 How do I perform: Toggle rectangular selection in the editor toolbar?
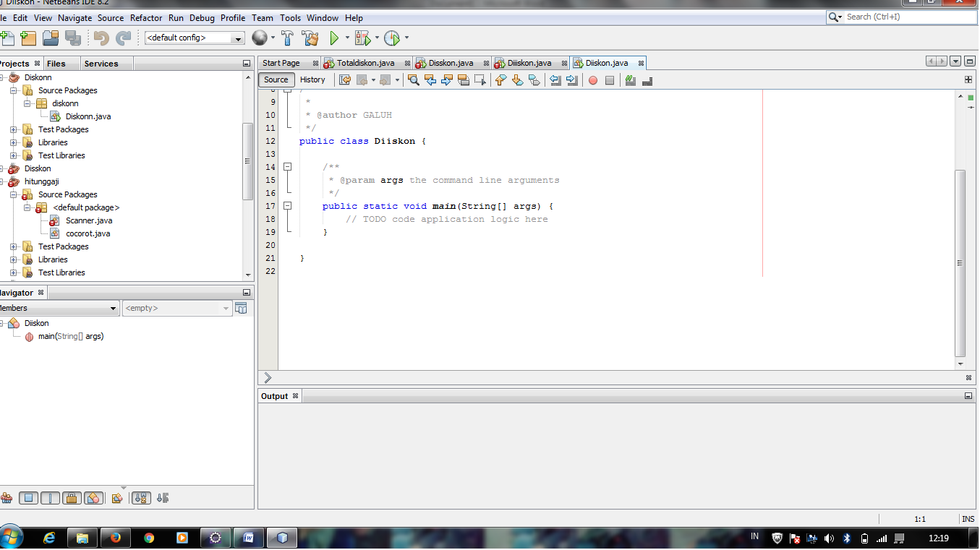(480, 80)
